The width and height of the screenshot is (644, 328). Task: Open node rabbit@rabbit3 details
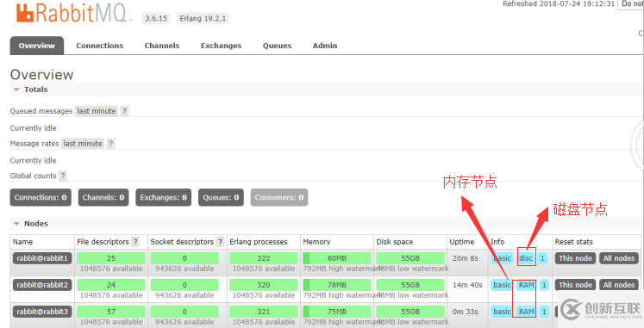pyautogui.click(x=42, y=312)
